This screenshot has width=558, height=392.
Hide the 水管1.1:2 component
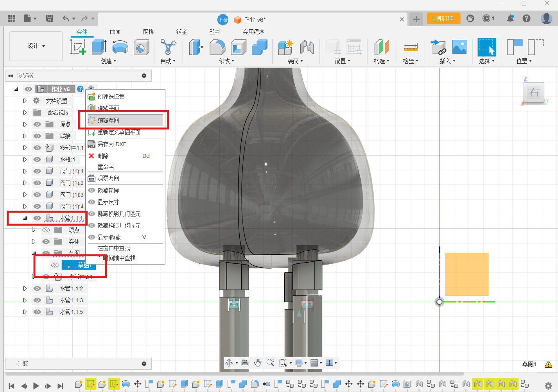37,288
